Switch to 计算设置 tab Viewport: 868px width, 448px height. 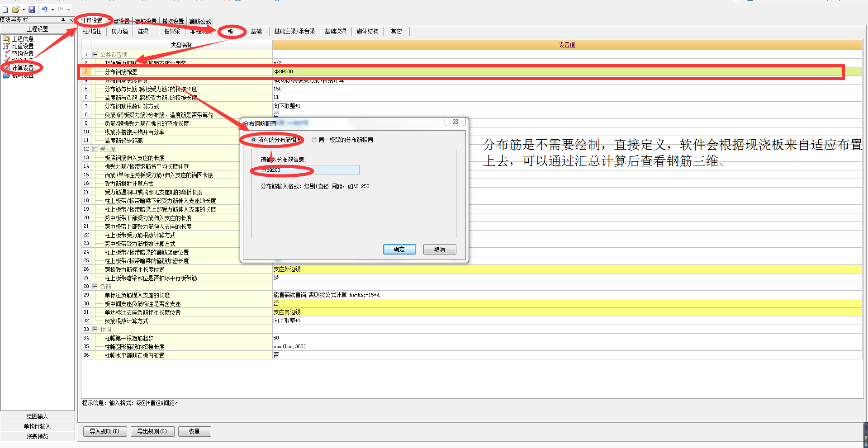92,21
